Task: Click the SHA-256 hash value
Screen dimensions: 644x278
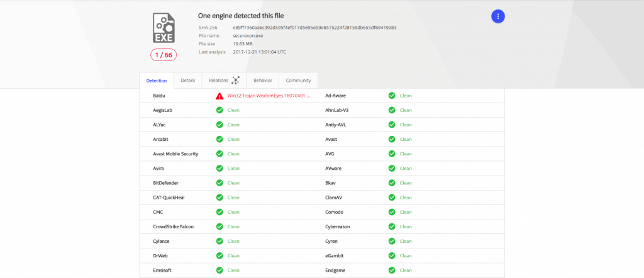Action: click(x=314, y=28)
